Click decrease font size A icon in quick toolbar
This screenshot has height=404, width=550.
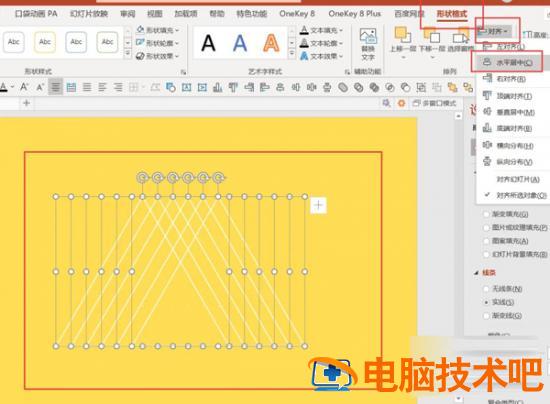[x=40, y=87]
